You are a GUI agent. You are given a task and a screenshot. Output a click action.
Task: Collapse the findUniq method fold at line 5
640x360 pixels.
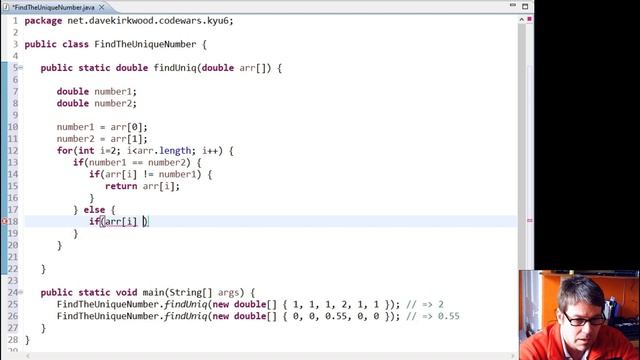21,68
